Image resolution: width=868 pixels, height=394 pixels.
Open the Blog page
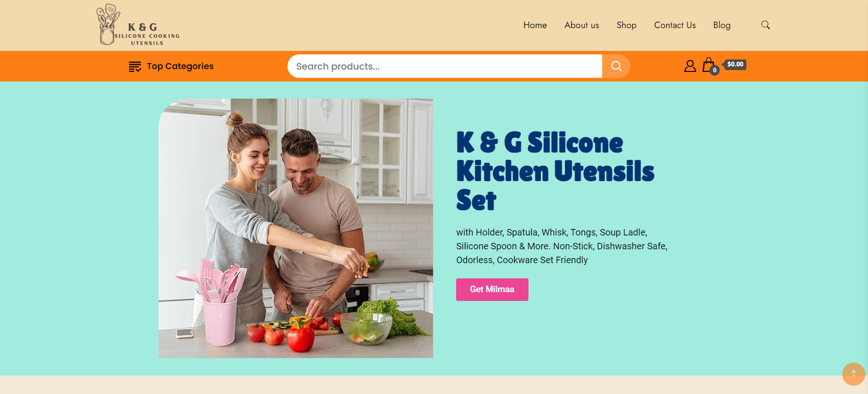[x=721, y=25]
